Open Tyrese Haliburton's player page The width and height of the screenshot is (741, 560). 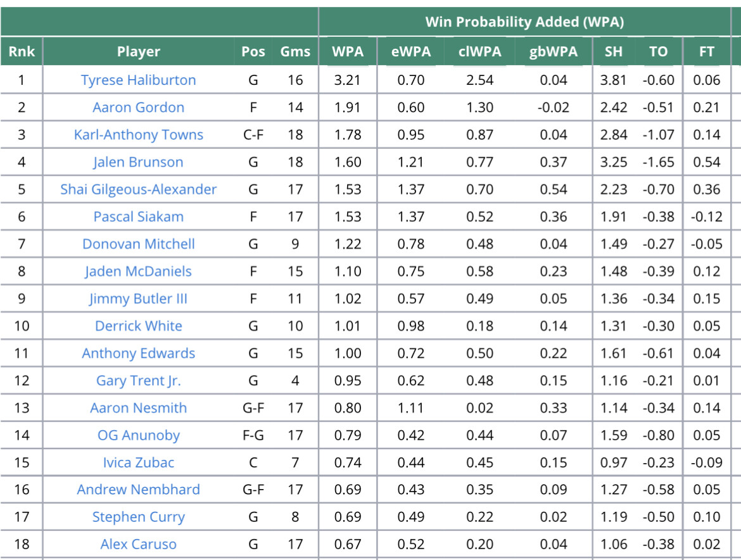coord(138,80)
